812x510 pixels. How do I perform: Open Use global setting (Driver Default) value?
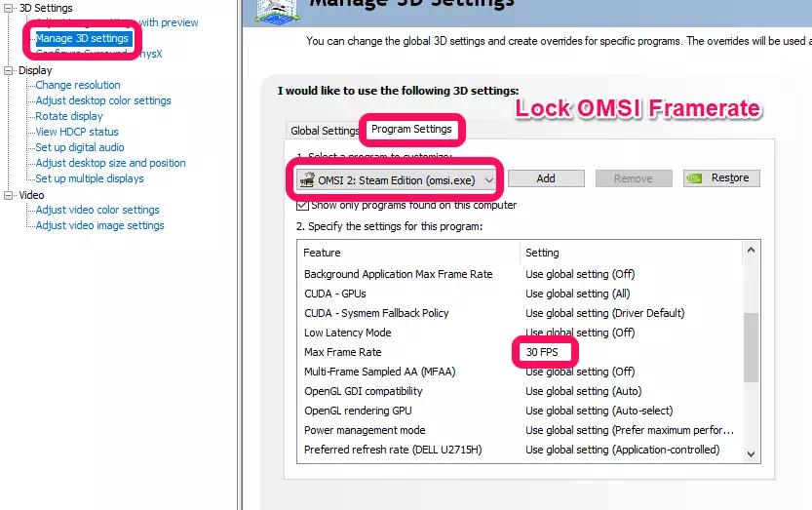point(604,313)
